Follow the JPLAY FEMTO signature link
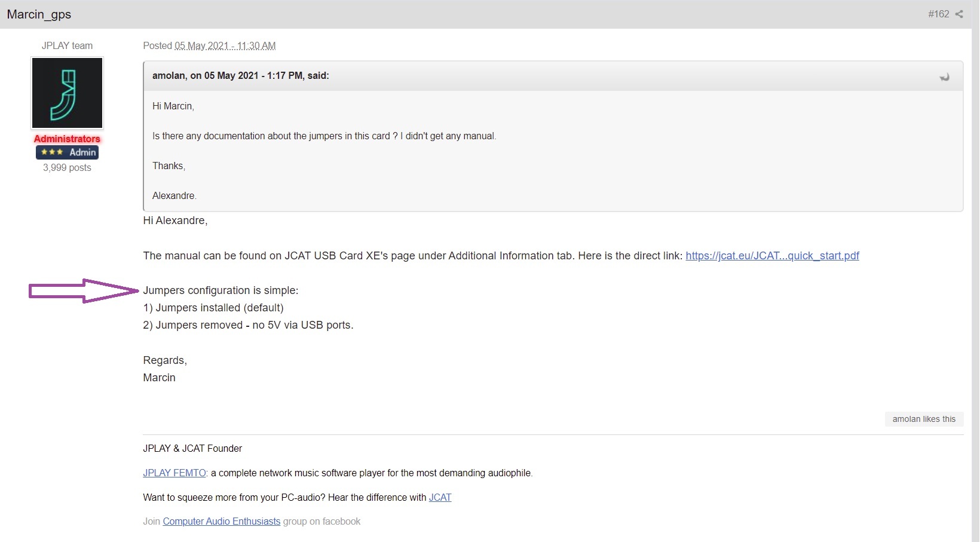This screenshot has height=542, width=980. coord(174,473)
